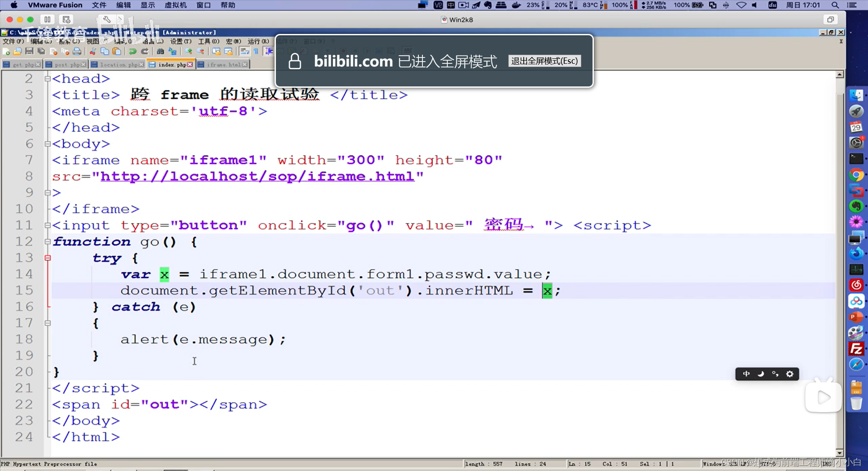The height and width of the screenshot is (471, 868).
Task: Click the Save All icon in toolbar
Action: [41, 52]
